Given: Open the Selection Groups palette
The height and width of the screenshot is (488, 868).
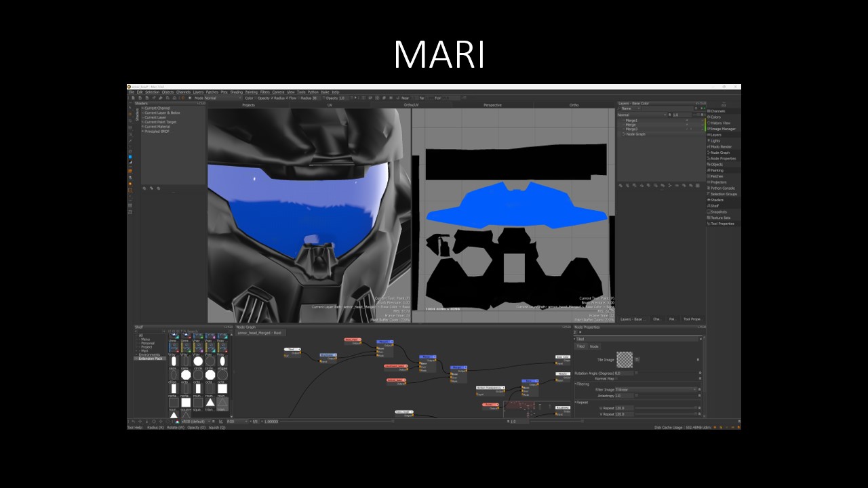Looking at the screenshot, I should click(x=724, y=194).
